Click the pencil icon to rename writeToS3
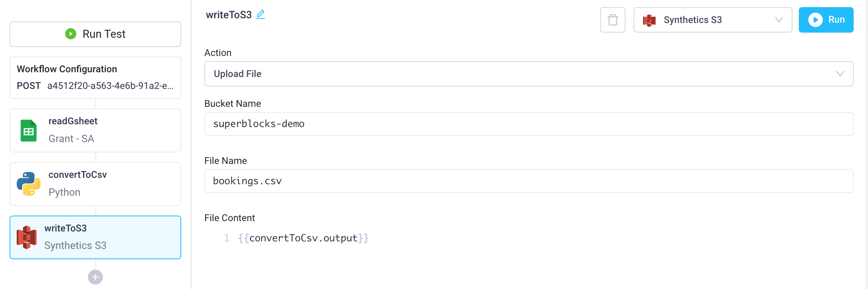The image size is (868, 289). point(261,14)
